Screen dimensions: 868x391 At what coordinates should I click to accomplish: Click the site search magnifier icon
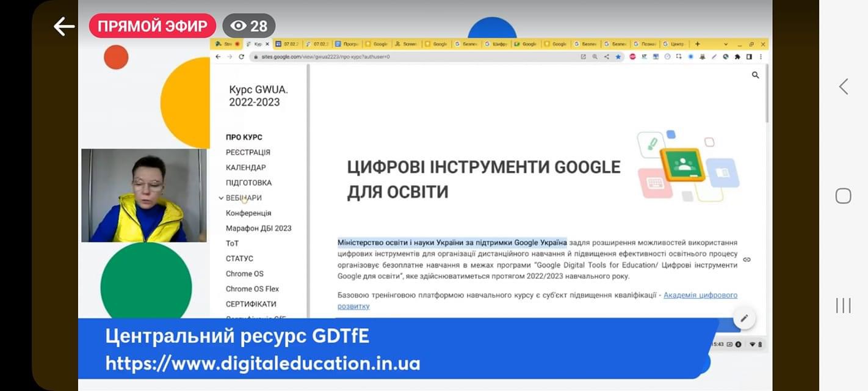point(755,75)
